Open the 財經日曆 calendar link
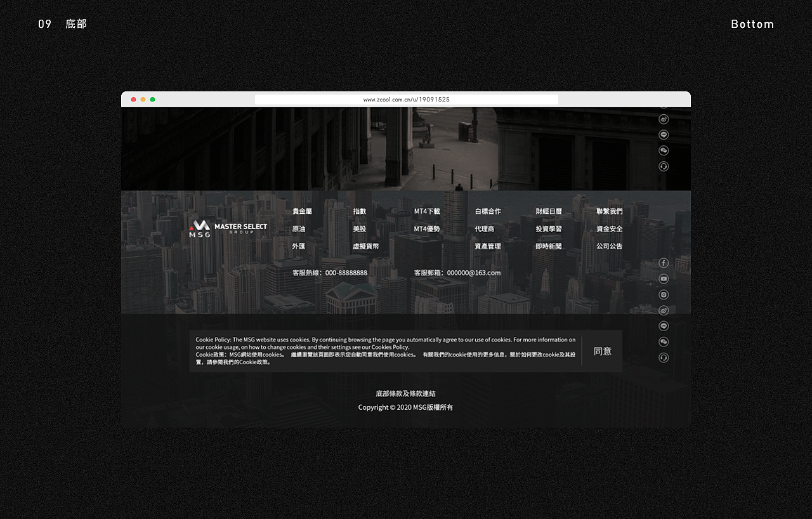 549,211
